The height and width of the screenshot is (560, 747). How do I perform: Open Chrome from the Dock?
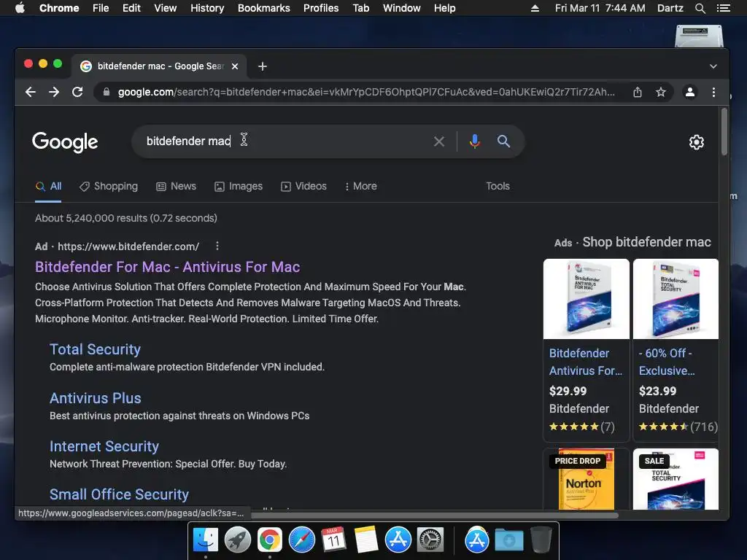(x=270, y=540)
